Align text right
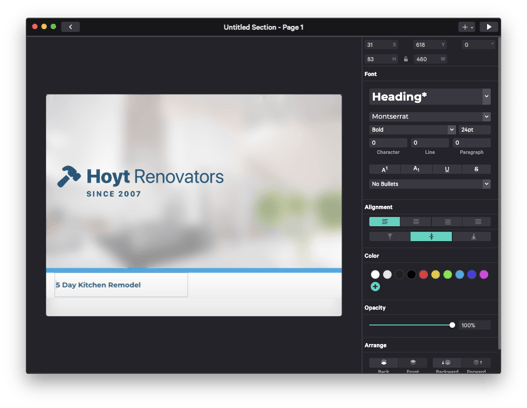527x408 pixels. [x=447, y=221]
